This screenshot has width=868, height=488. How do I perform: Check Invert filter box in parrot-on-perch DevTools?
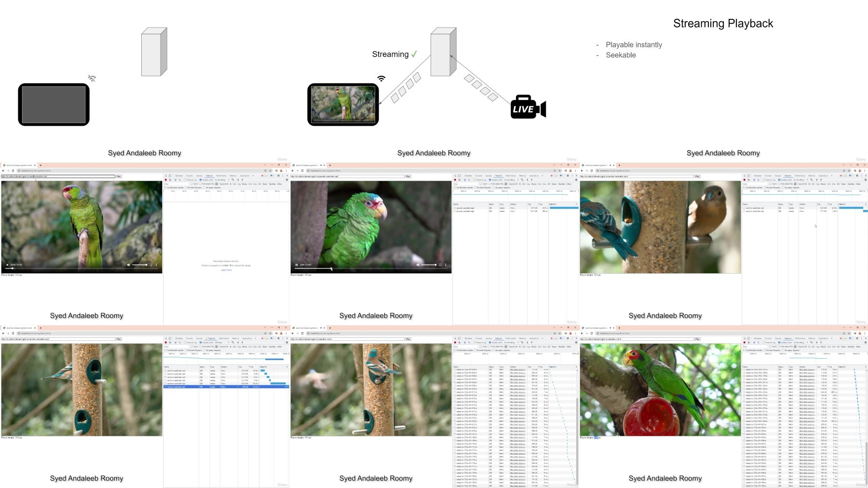click(191, 184)
